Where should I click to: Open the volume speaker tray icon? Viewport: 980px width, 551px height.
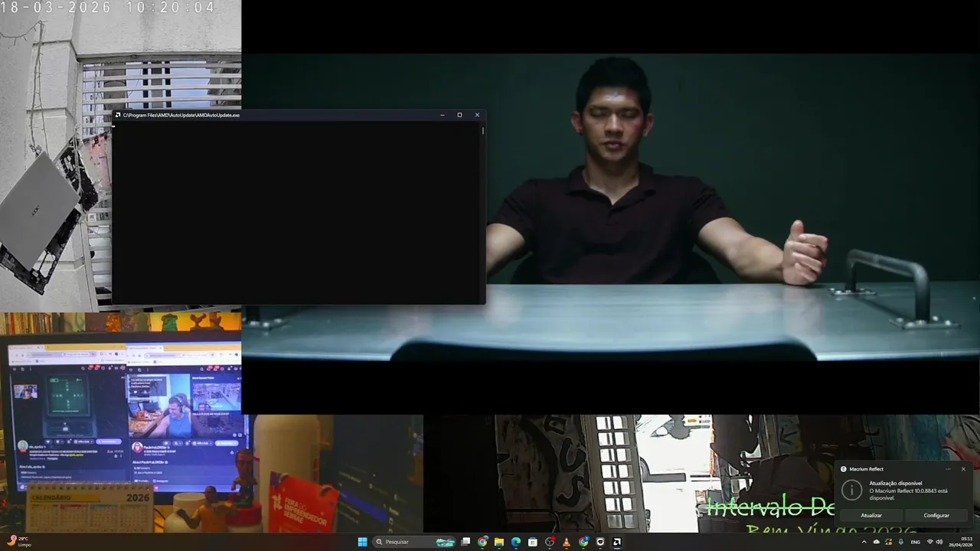[x=939, y=542]
